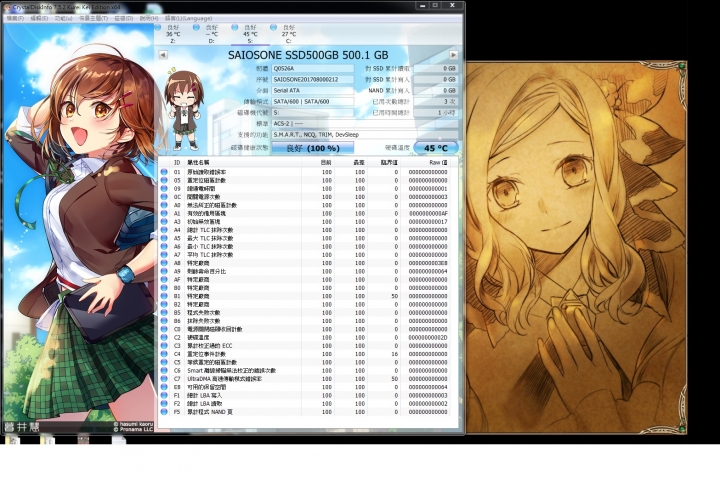Click the drive letter field S:
The width and height of the screenshot is (720, 487).
(x=313, y=112)
